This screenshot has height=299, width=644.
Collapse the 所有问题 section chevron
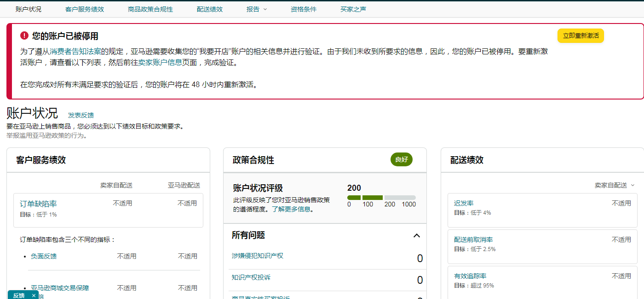417,235
